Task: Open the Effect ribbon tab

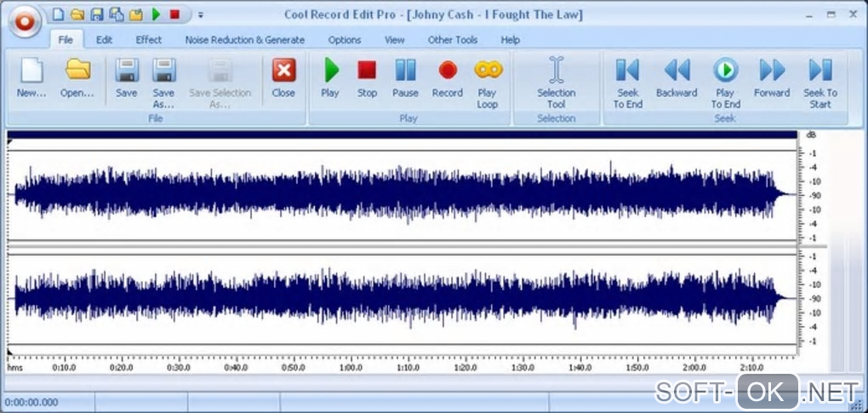Action: pos(149,40)
